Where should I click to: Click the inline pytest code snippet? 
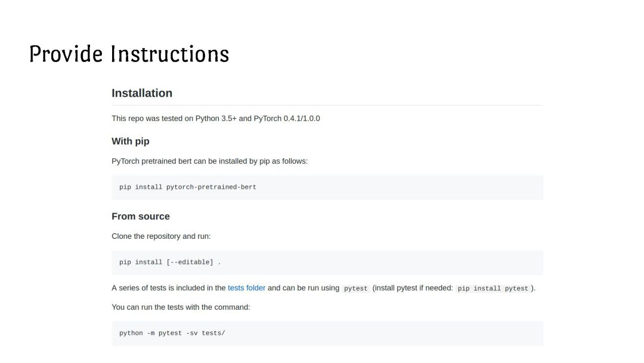point(355,288)
